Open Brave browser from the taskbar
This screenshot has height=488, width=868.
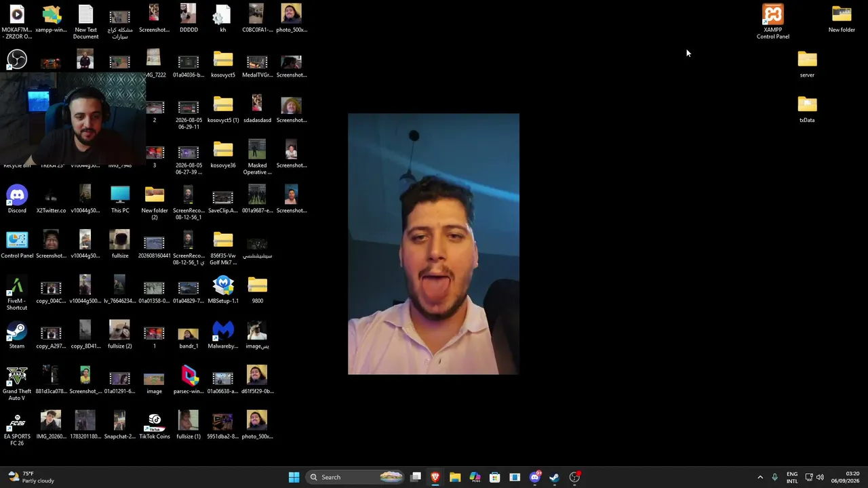[x=435, y=477]
